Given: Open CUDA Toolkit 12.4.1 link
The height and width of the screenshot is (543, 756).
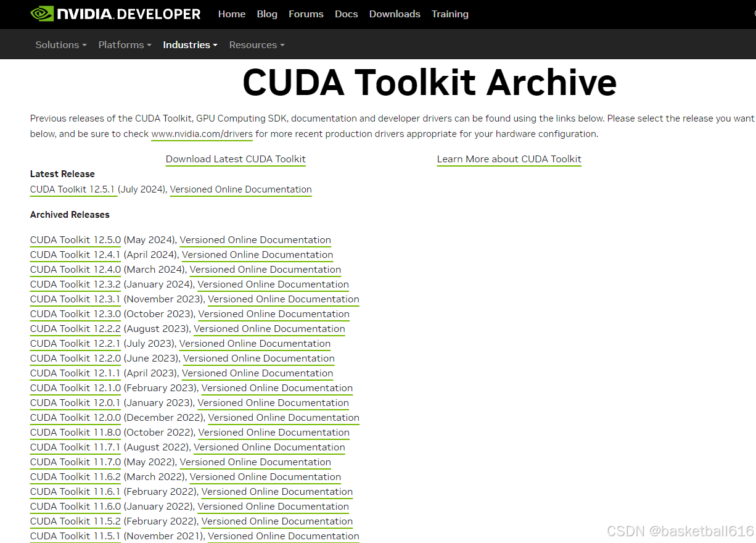Looking at the screenshot, I should [x=75, y=255].
